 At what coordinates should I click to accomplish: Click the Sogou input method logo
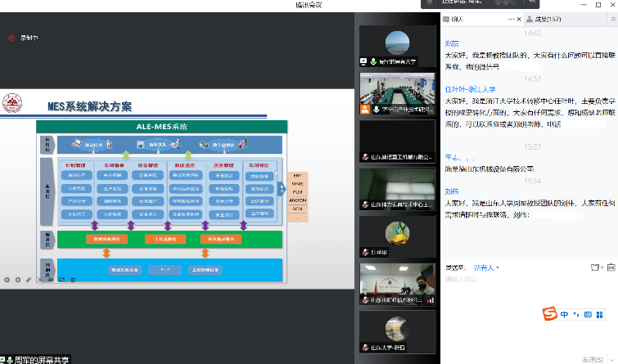[549, 314]
